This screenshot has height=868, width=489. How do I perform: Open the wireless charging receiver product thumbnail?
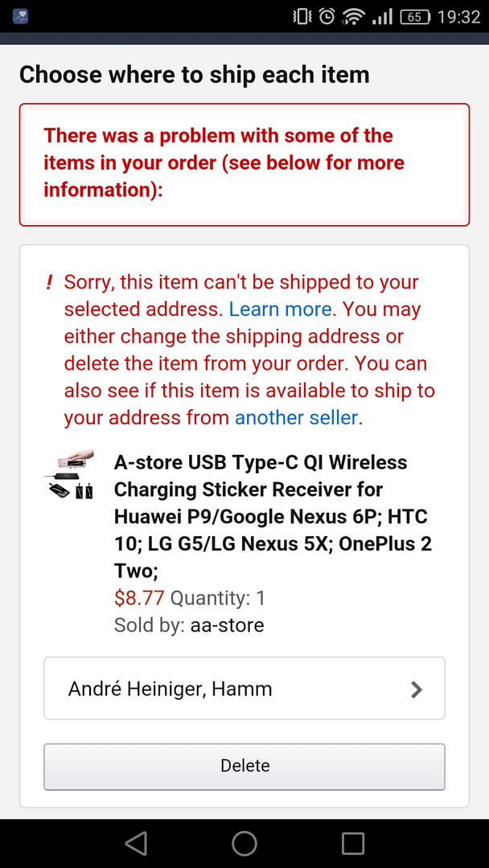tap(68, 474)
